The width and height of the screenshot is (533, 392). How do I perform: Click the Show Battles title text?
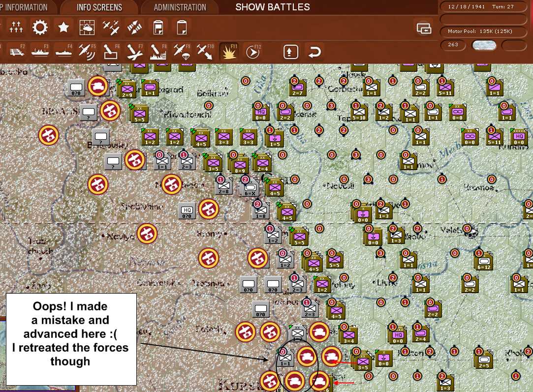(x=273, y=7)
